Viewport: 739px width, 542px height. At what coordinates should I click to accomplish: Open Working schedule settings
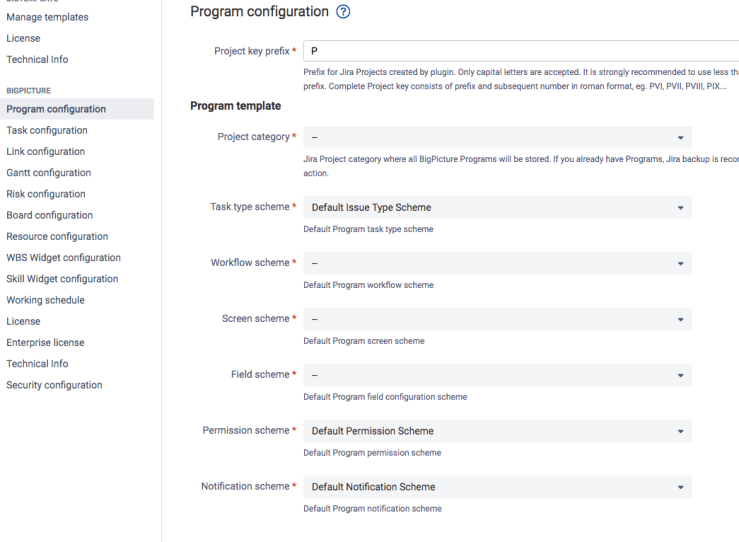(x=45, y=300)
